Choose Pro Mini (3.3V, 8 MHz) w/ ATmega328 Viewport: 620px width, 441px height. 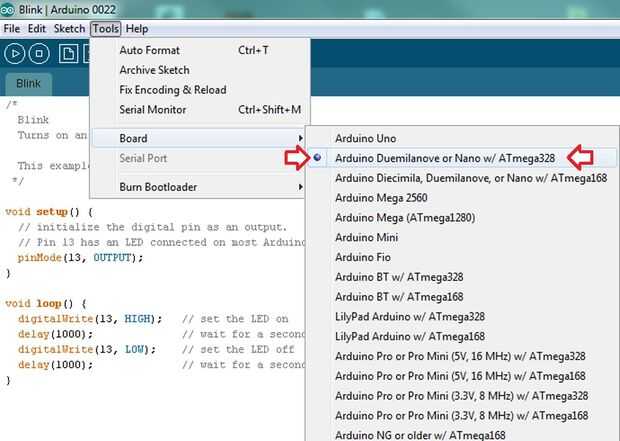coord(462,396)
